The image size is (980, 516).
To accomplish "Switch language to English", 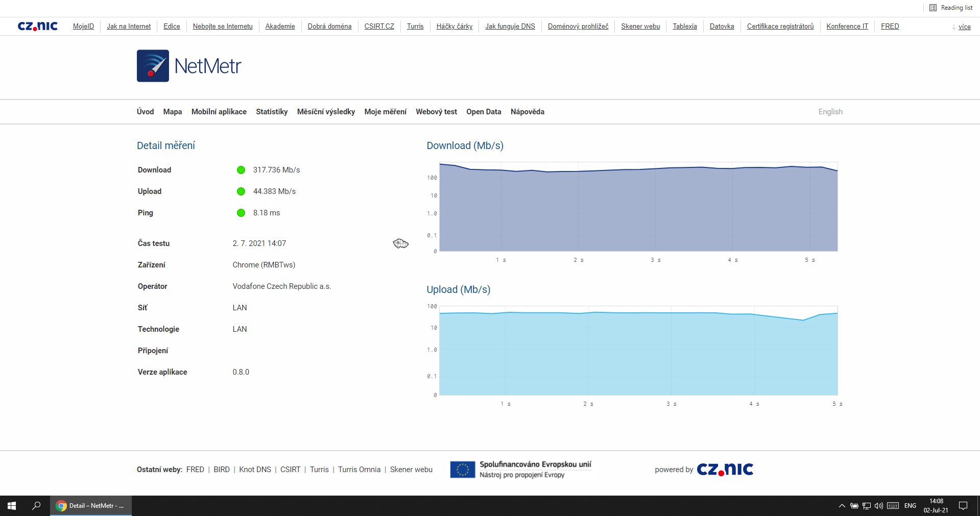I will point(830,112).
